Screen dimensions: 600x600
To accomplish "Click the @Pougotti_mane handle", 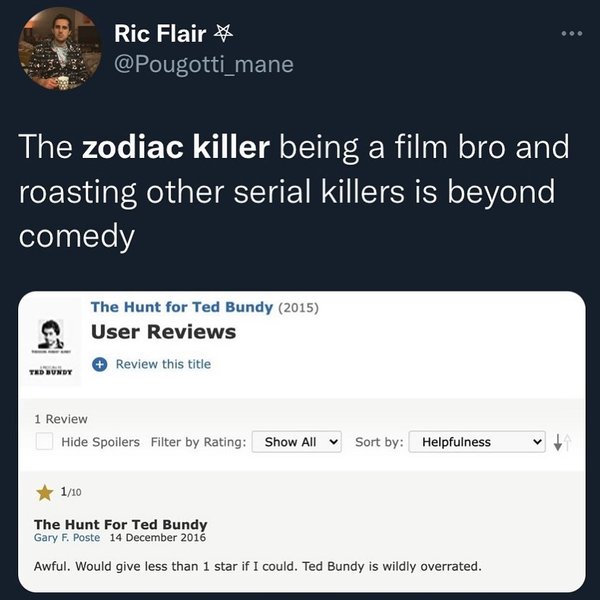I will pyautogui.click(x=203, y=65).
